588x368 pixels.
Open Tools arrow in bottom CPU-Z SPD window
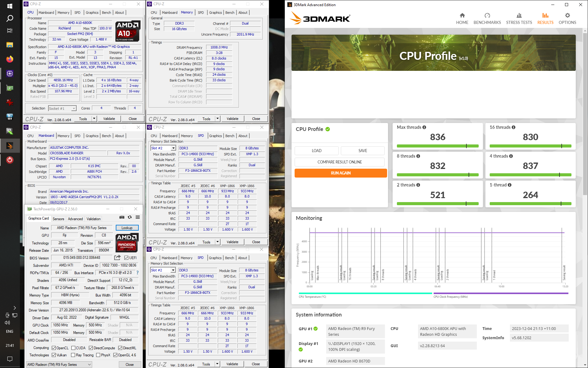pyautogui.click(x=217, y=364)
